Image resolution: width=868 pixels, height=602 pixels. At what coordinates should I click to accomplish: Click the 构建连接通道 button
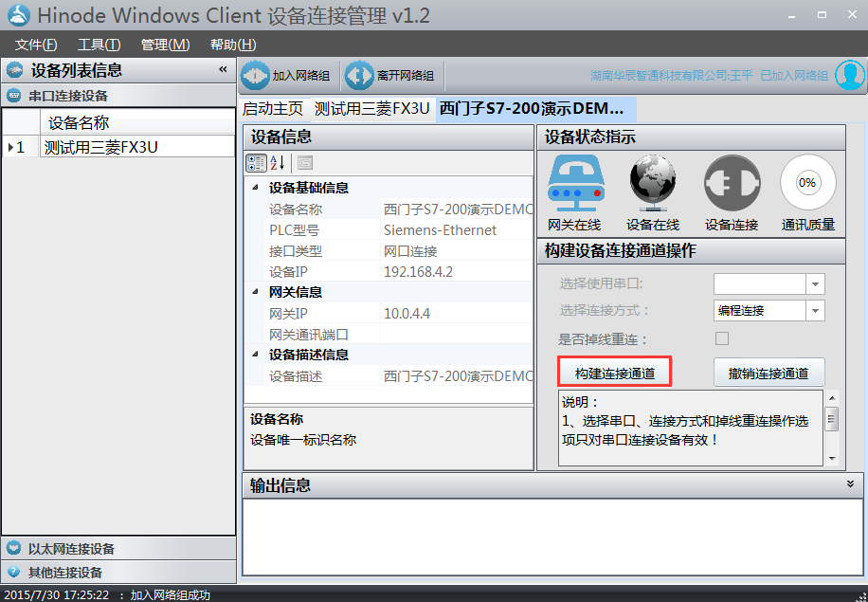[614, 373]
